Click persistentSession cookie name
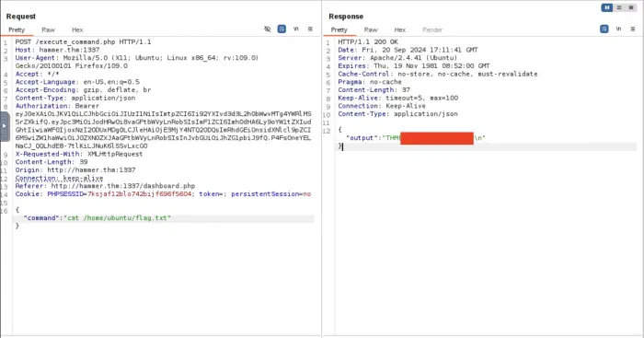Viewport: 644px width, 338px height. click(x=266, y=194)
